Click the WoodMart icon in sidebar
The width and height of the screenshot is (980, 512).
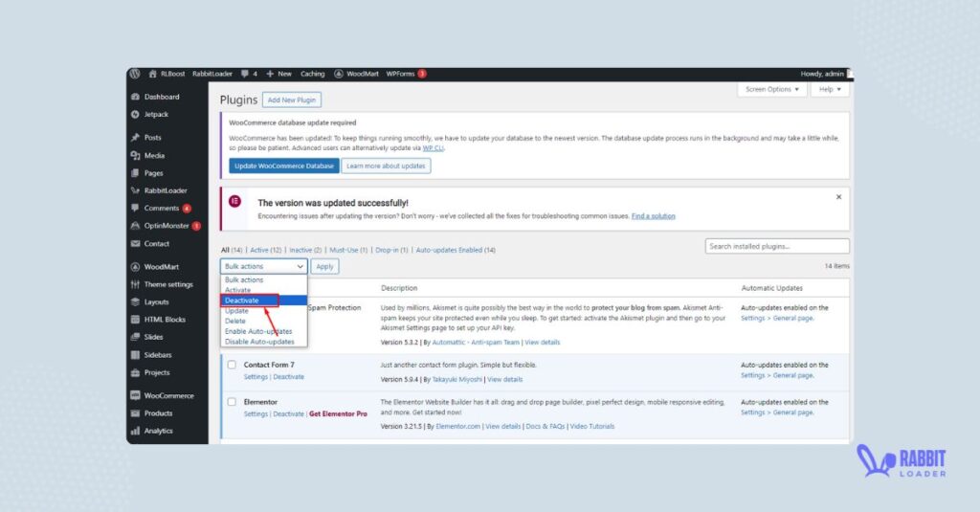[x=135, y=267]
